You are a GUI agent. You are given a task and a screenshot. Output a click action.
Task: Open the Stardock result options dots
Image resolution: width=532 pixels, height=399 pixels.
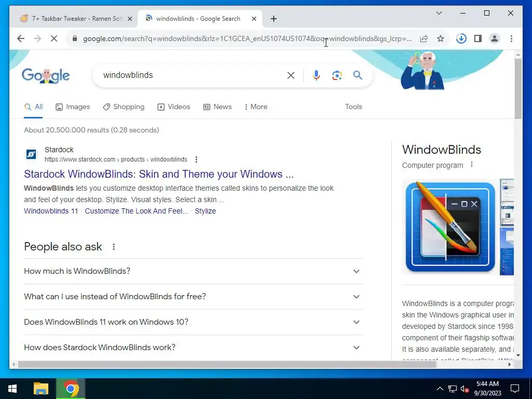196,159
